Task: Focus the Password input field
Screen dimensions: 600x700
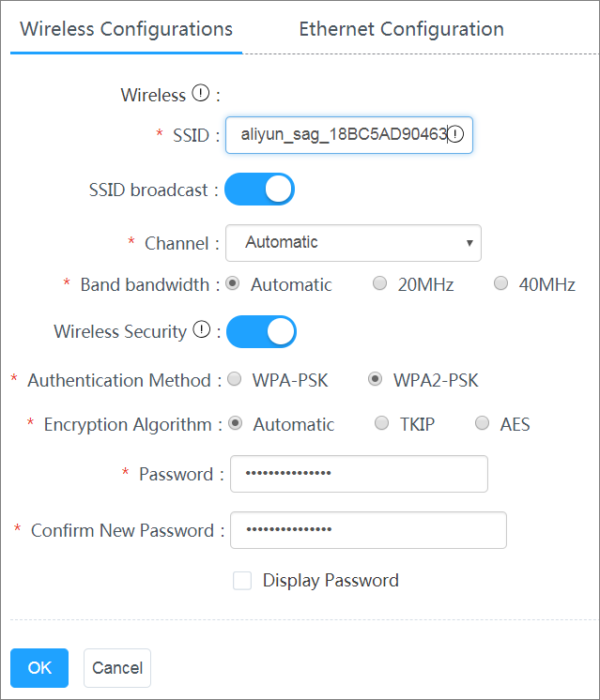Action: 359,474
